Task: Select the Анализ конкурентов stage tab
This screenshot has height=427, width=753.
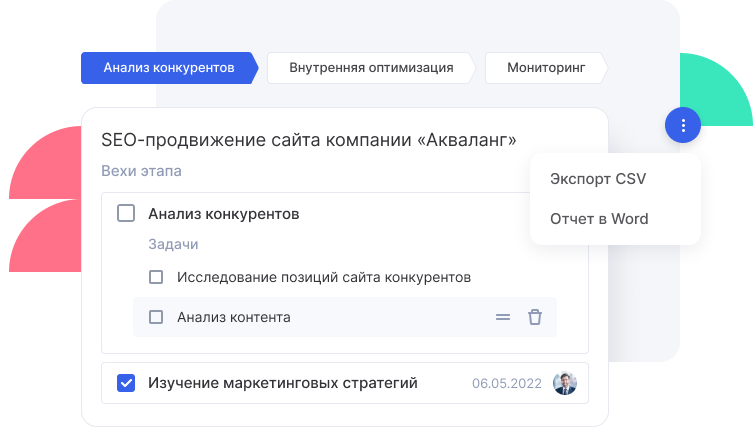Action: (168, 68)
